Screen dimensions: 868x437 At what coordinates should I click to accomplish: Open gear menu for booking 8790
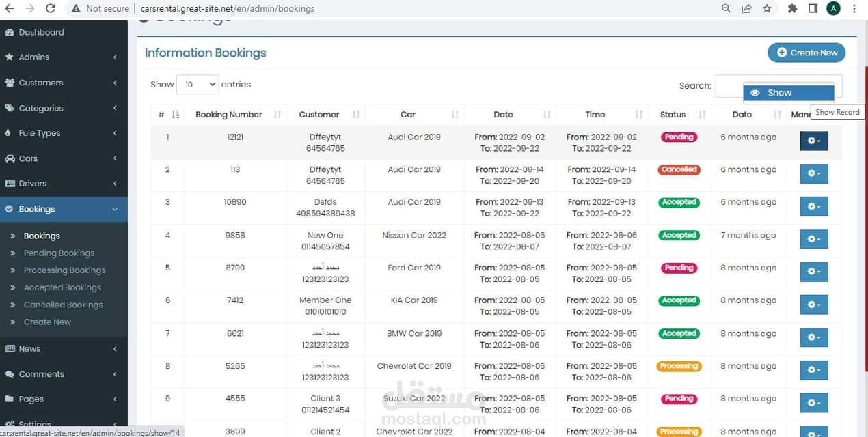coord(814,272)
